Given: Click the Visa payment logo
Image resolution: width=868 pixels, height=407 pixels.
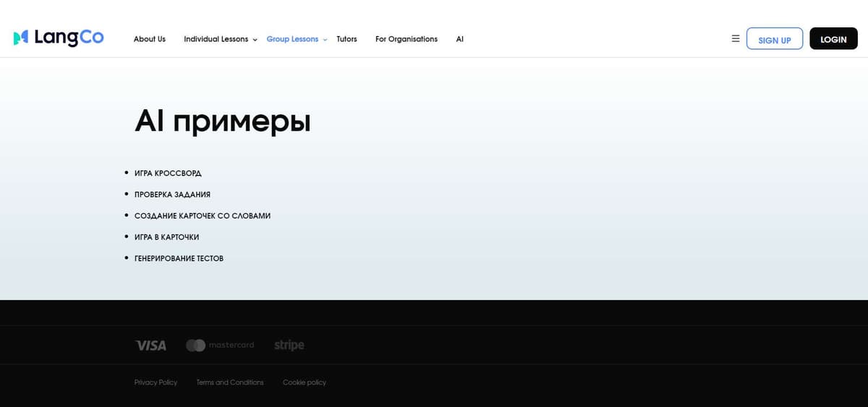Looking at the screenshot, I should coord(150,345).
